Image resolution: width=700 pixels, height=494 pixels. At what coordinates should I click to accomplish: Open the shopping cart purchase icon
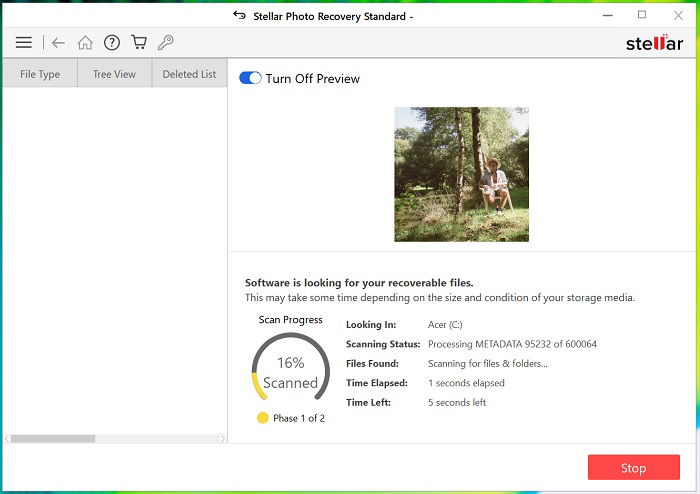click(139, 42)
